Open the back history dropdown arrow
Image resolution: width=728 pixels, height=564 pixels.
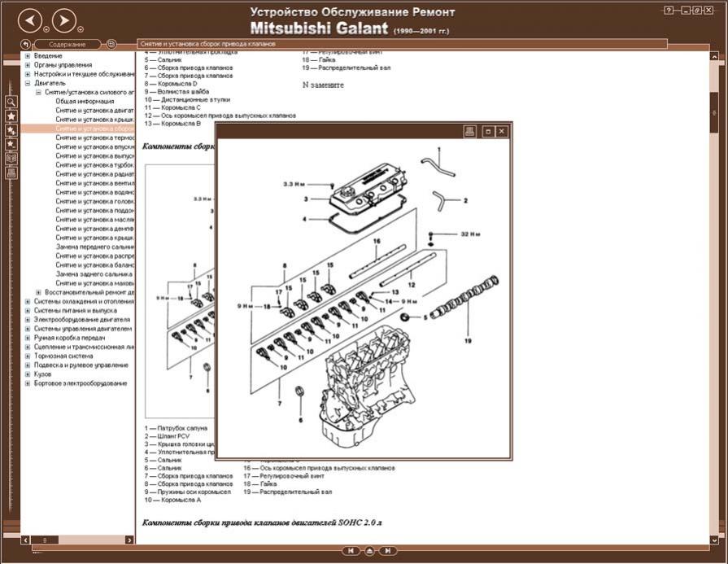point(46,29)
